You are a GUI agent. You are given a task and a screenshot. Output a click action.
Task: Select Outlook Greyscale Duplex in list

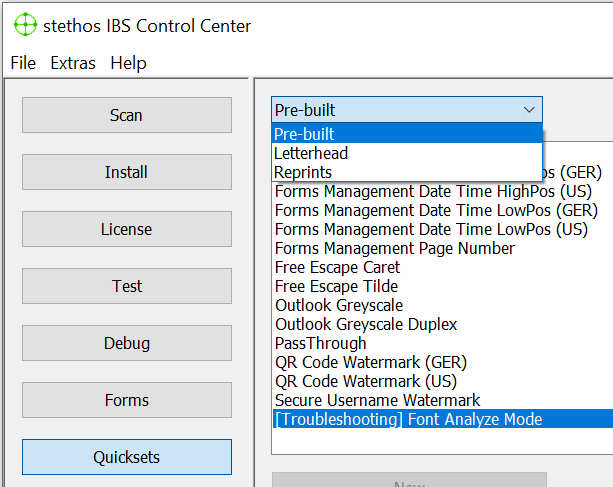click(366, 324)
